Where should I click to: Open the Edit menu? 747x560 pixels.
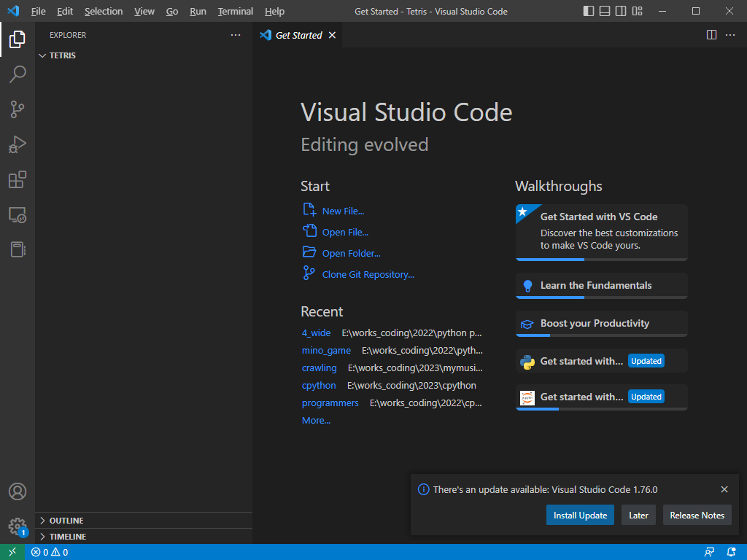(x=65, y=11)
